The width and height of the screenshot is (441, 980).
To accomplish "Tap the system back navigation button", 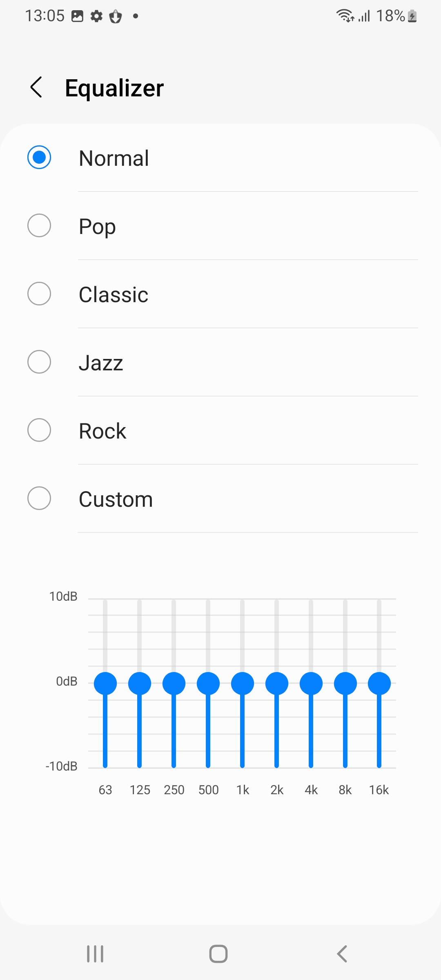I will pyautogui.click(x=342, y=954).
